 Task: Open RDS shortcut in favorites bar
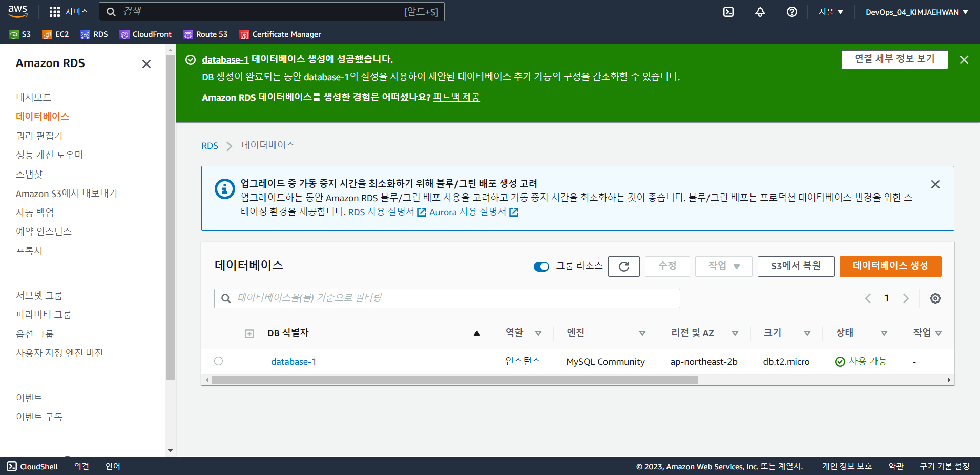tap(94, 34)
